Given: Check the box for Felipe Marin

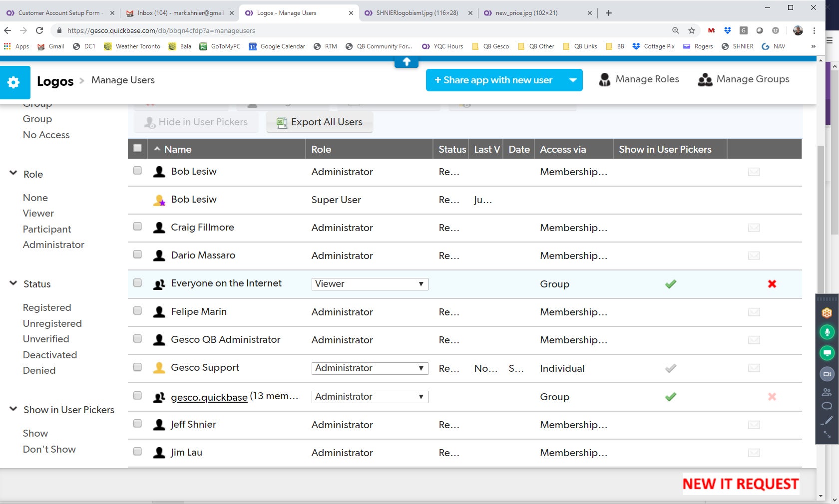Looking at the screenshot, I should [x=137, y=311].
